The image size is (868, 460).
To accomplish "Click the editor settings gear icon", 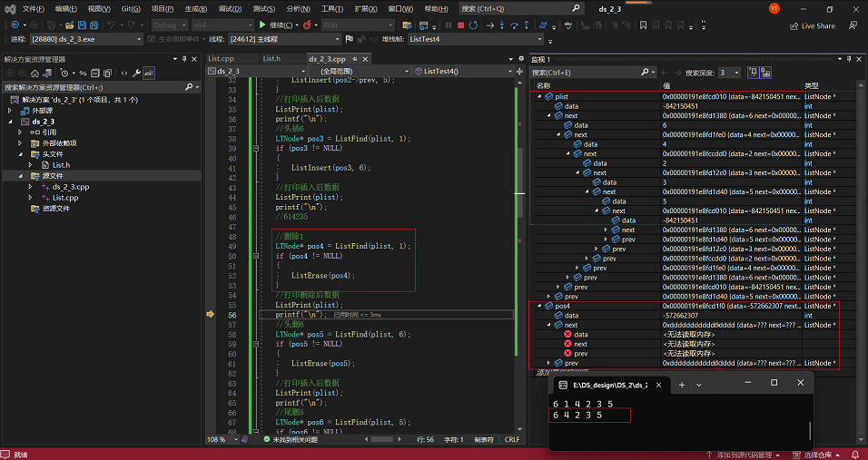I will click(521, 59).
